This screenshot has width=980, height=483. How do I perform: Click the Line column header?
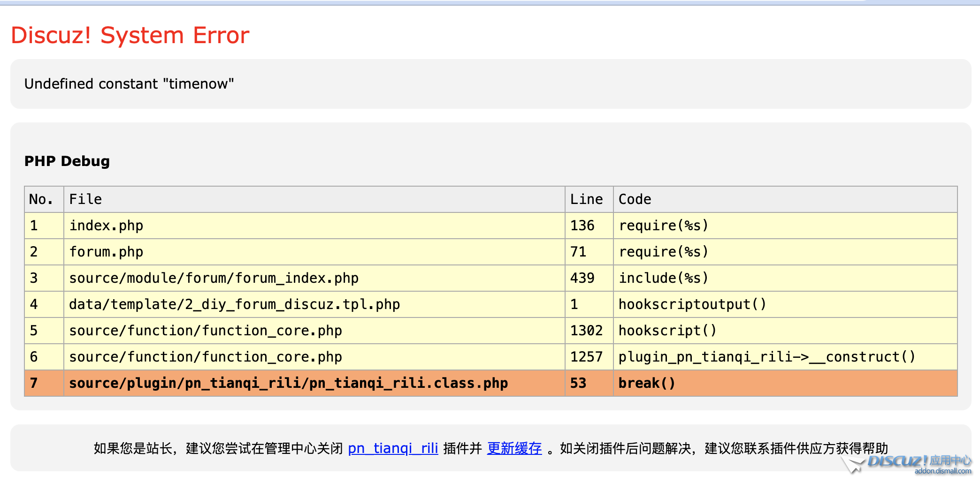pyautogui.click(x=586, y=199)
